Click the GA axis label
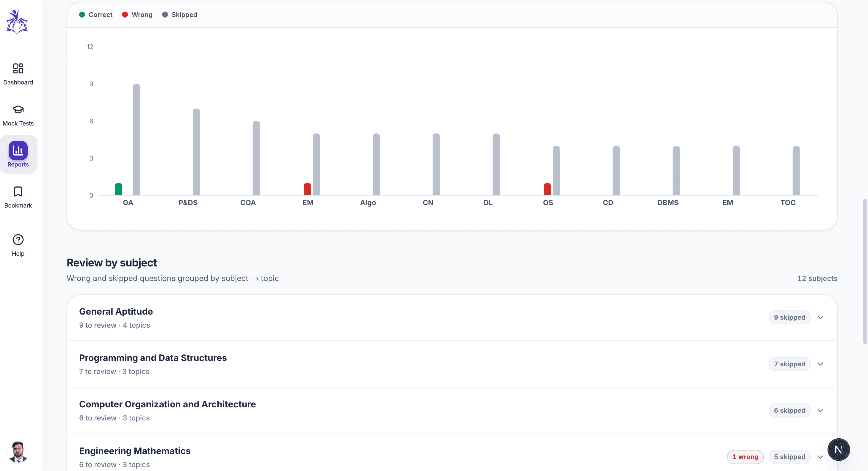Viewport: 868px width, 471px height. click(x=128, y=202)
